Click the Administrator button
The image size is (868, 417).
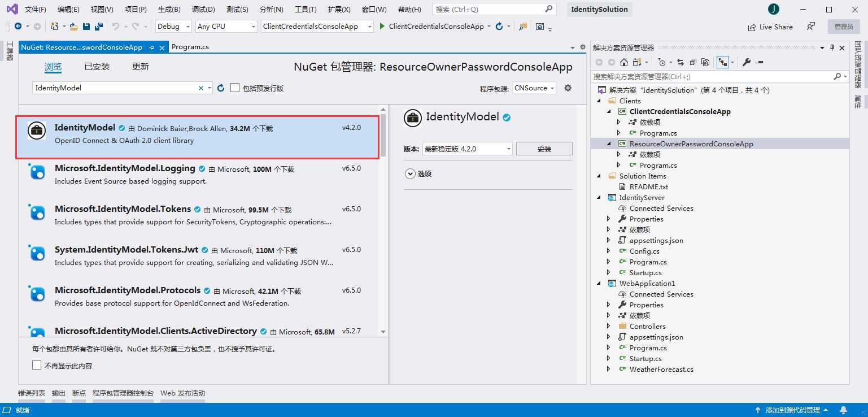844,27
